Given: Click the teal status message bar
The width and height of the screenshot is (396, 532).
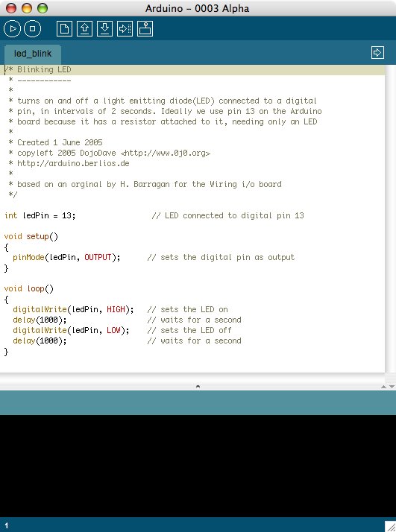Looking at the screenshot, I should pyautogui.click(x=198, y=402).
